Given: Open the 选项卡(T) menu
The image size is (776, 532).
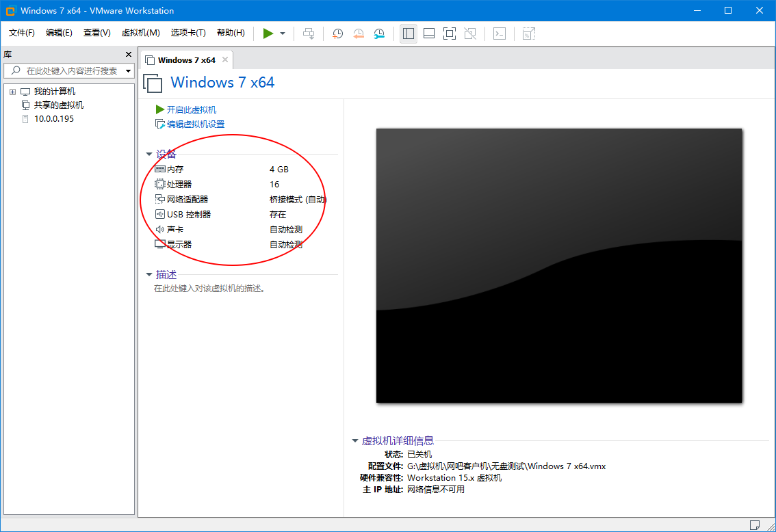Looking at the screenshot, I should (188, 33).
